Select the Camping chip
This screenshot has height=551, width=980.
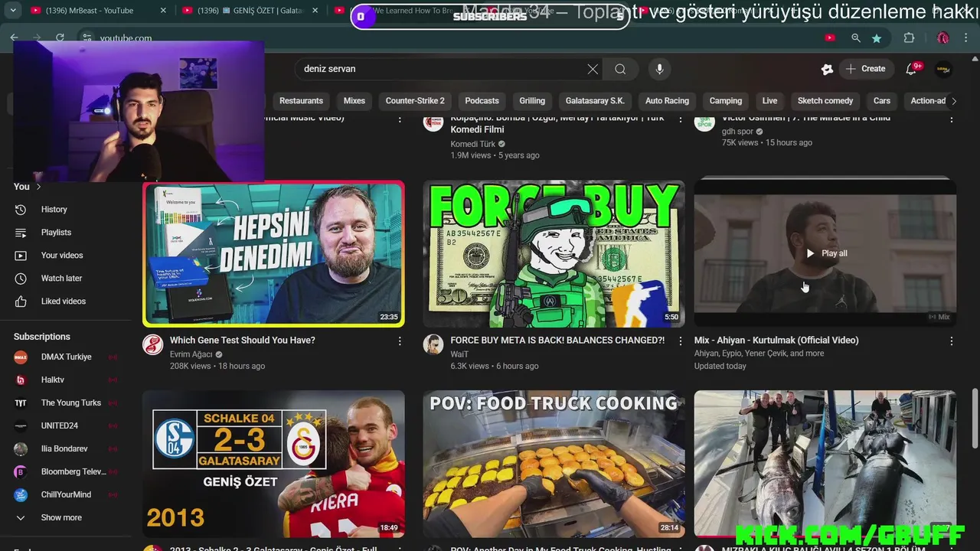(726, 101)
